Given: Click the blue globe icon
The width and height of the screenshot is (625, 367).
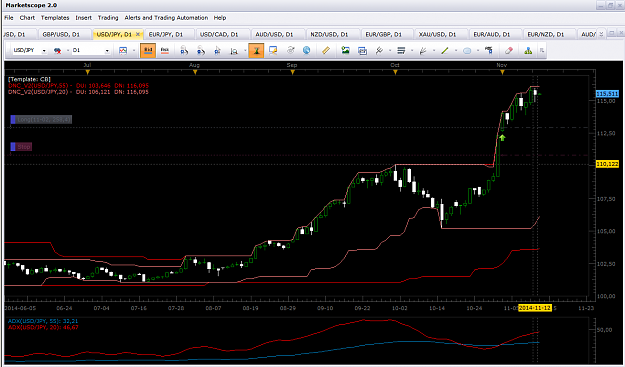Looking at the screenshot, I should 306,50.
